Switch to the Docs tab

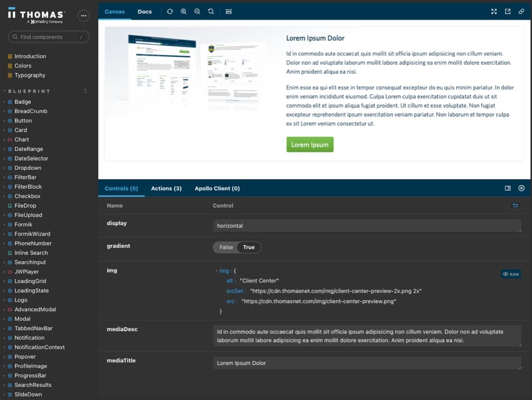pos(145,12)
